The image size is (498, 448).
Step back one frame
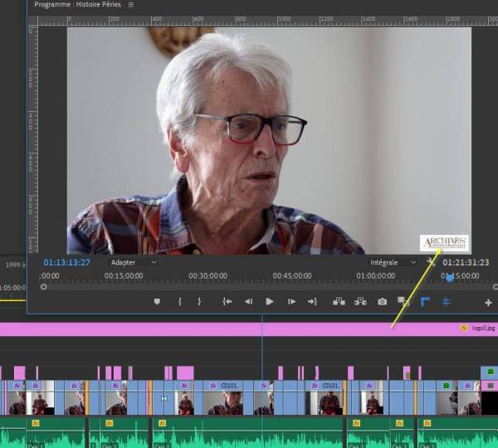tap(248, 302)
